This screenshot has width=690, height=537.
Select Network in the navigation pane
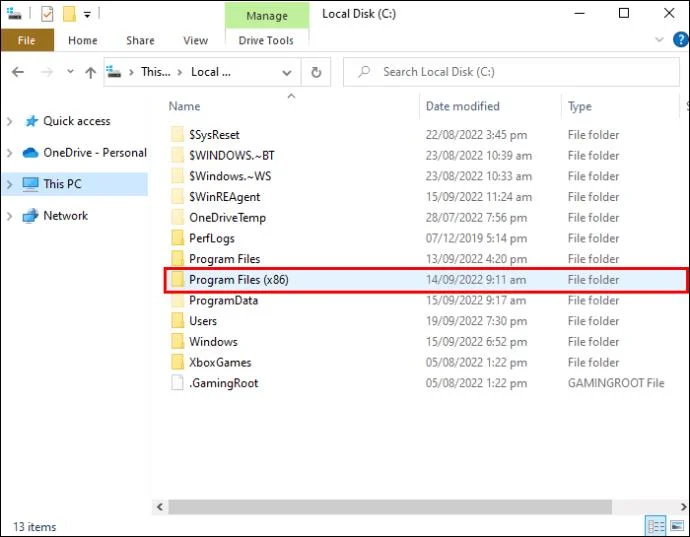click(65, 216)
